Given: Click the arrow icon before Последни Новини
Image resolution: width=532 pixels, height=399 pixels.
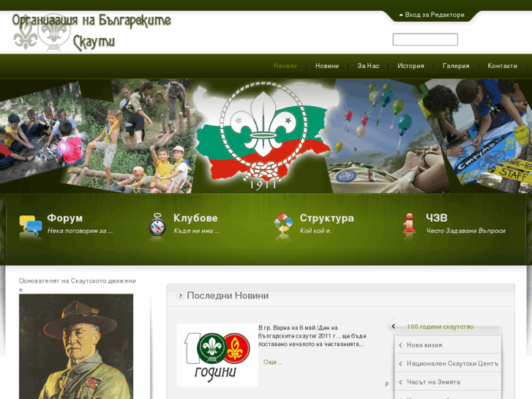Looking at the screenshot, I should tap(180, 296).
